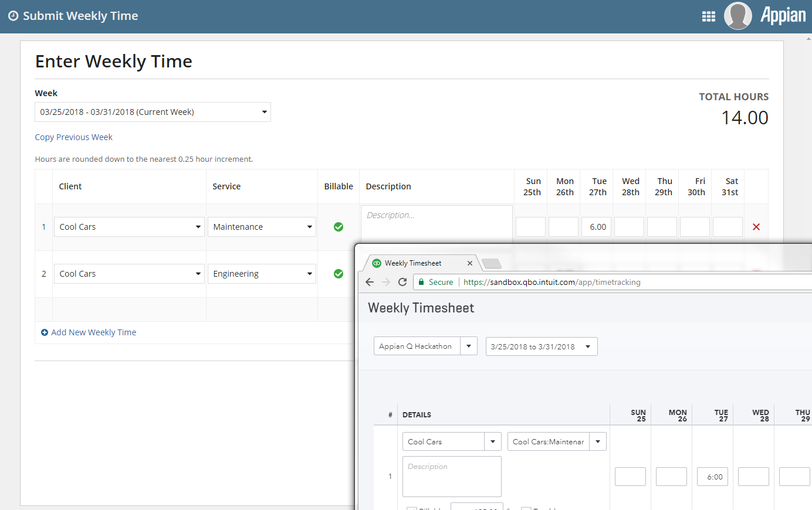Go forward in the QuickBooks browser window
The image size is (812, 510).
(386, 282)
